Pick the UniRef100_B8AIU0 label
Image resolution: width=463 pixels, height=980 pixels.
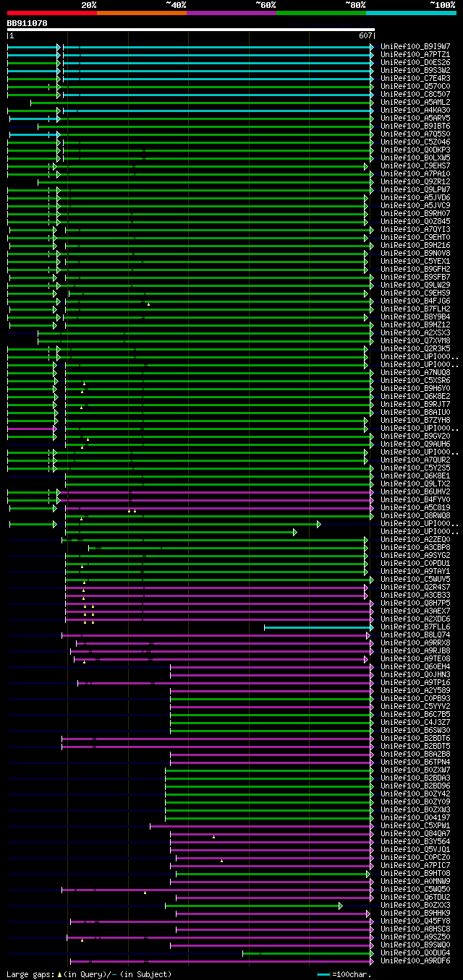(x=415, y=412)
